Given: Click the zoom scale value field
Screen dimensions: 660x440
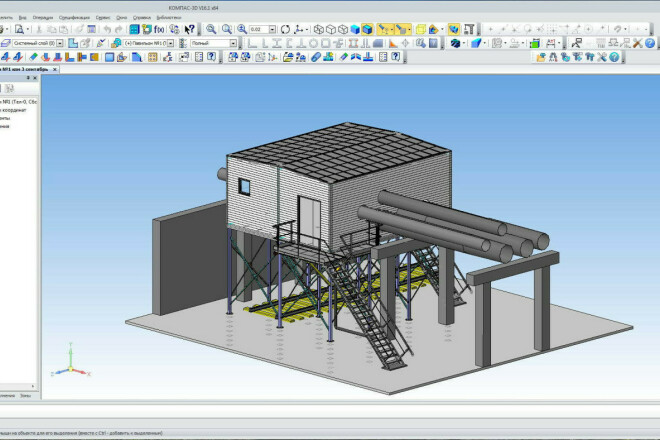Looking at the screenshot, I should click(x=260, y=30).
